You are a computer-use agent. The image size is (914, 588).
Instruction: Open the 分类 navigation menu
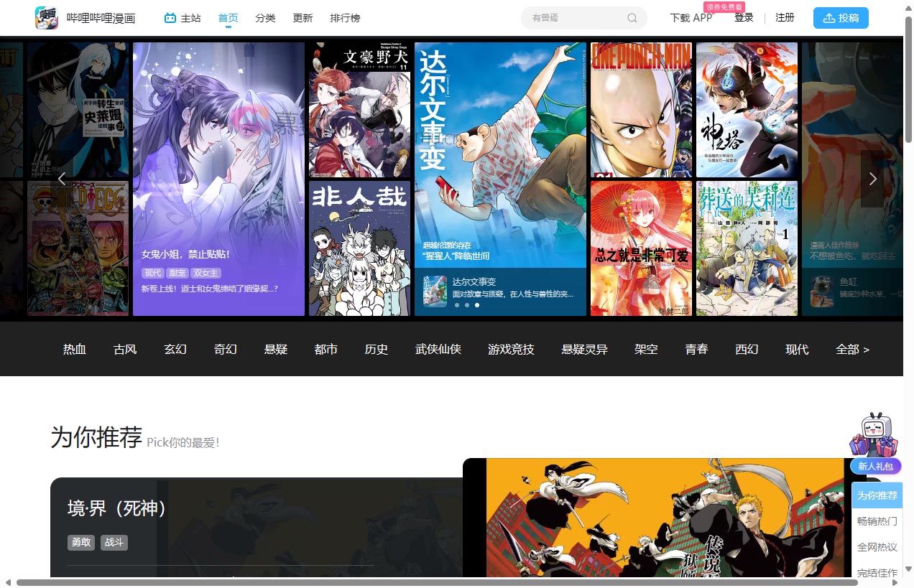265,18
